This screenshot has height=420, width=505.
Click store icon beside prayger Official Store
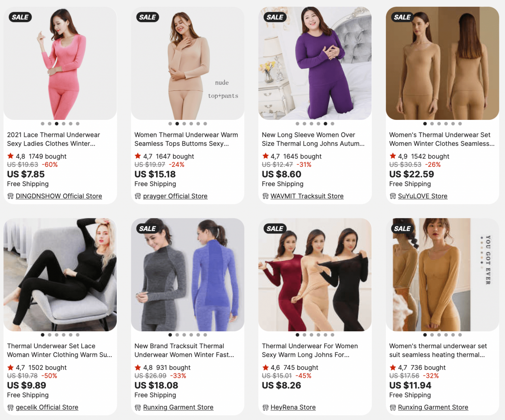click(138, 196)
